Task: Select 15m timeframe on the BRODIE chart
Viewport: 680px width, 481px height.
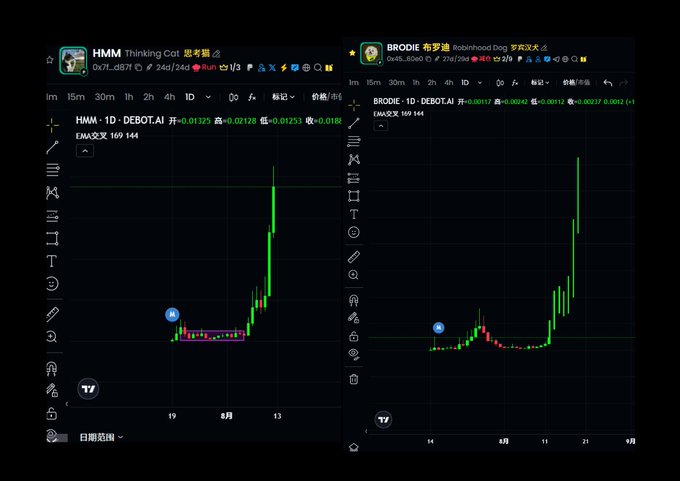Action: coord(373,82)
